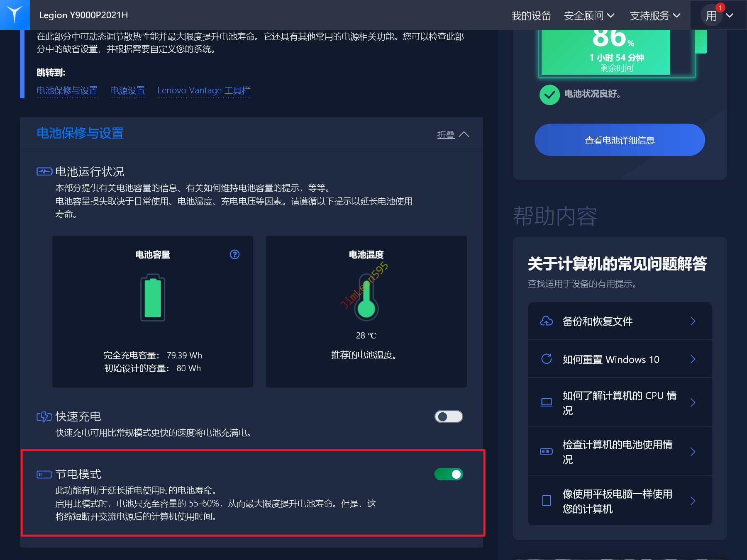Expand the 安全顾问 dropdown menu
Screen dimensions: 747x560
point(589,16)
